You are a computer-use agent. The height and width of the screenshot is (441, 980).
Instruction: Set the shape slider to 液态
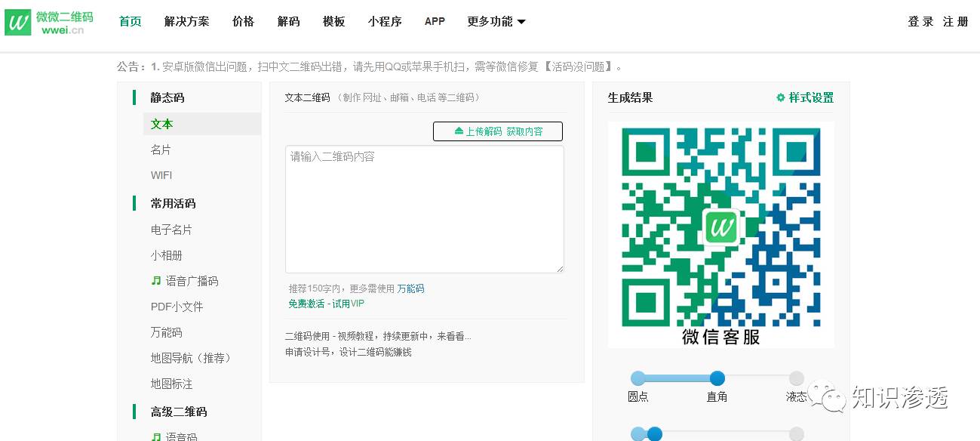click(x=797, y=378)
